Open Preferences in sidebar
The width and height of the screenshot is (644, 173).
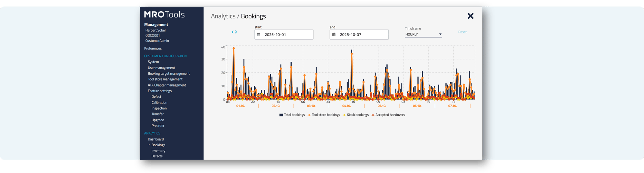(x=153, y=49)
